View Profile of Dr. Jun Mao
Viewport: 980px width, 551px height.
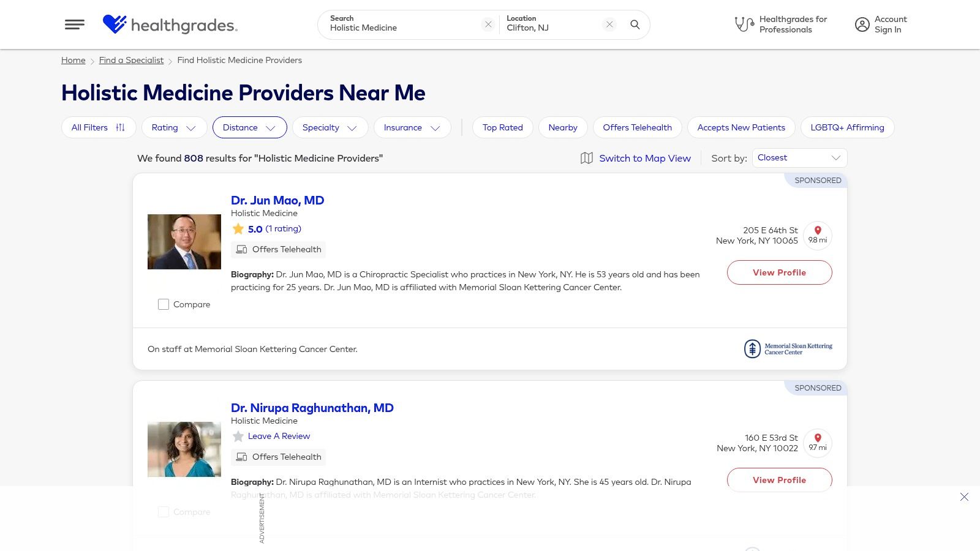click(779, 272)
